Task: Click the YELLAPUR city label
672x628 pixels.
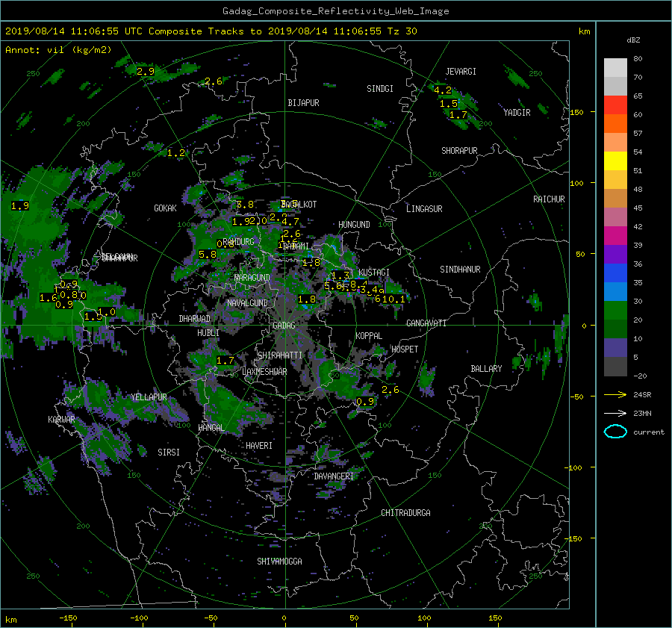Action: coord(149,397)
